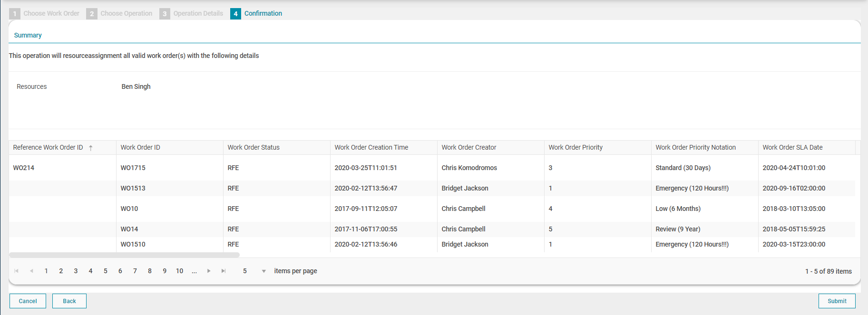Click the Ben Singh resource value

click(136, 86)
